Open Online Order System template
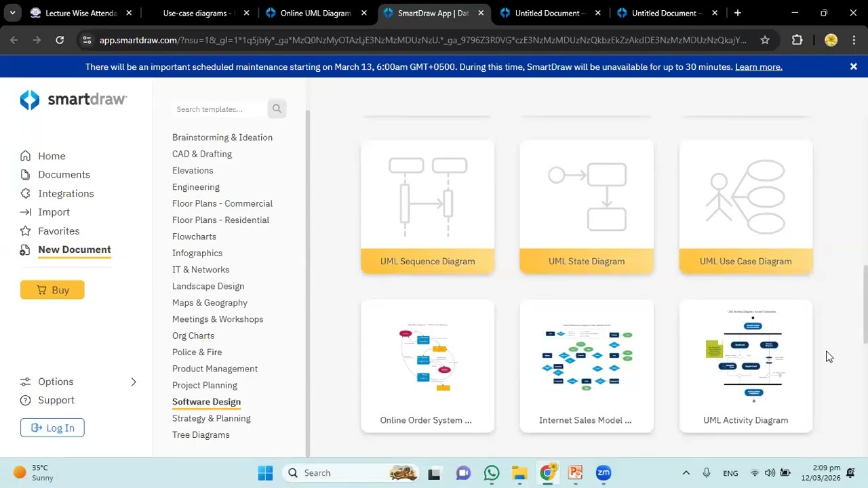Image resolution: width=868 pixels, height=488 pixels. tap(428, 366)
